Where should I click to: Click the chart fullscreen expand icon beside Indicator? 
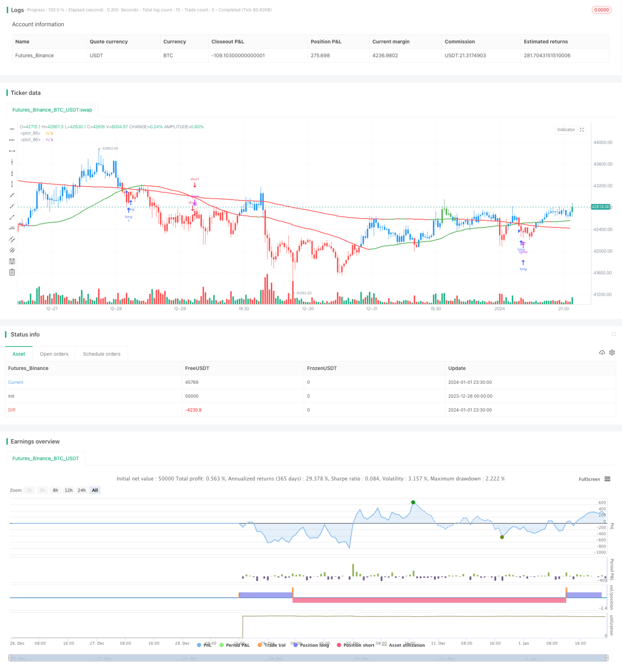click(x=582, y=130)
